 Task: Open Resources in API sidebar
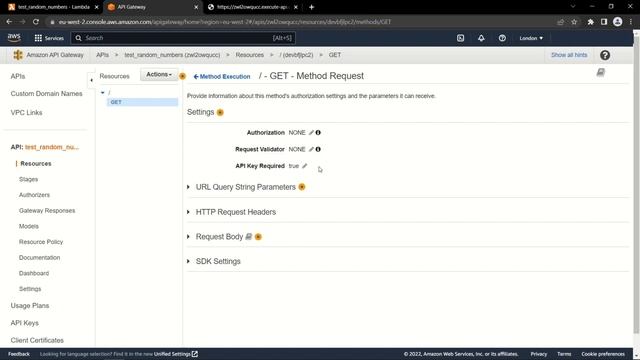pyautogui.click(x=36, y=164)
